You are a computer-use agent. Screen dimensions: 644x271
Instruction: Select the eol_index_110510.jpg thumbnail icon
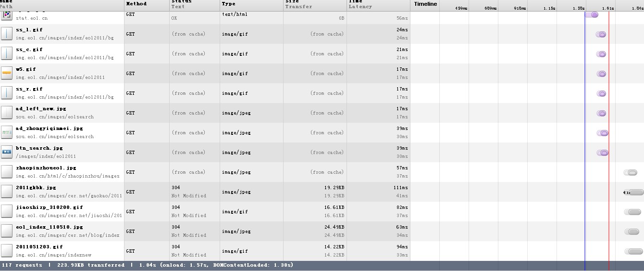[7, 231]
